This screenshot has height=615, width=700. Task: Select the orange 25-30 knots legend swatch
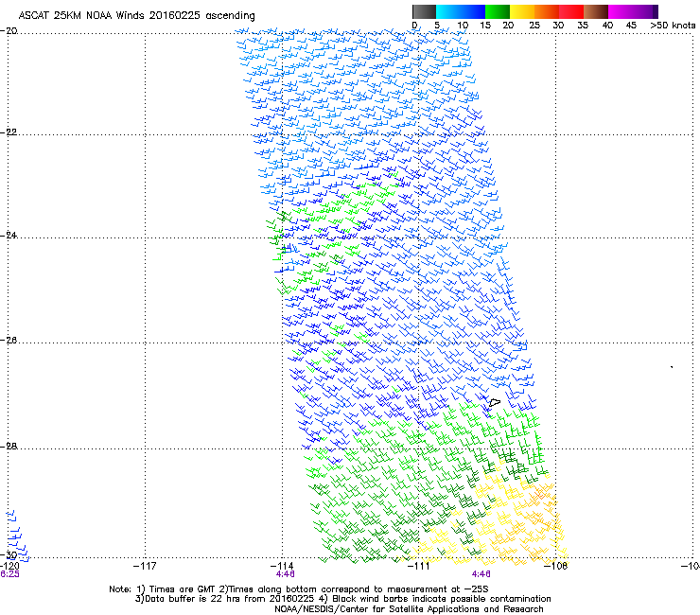point(547,11)
